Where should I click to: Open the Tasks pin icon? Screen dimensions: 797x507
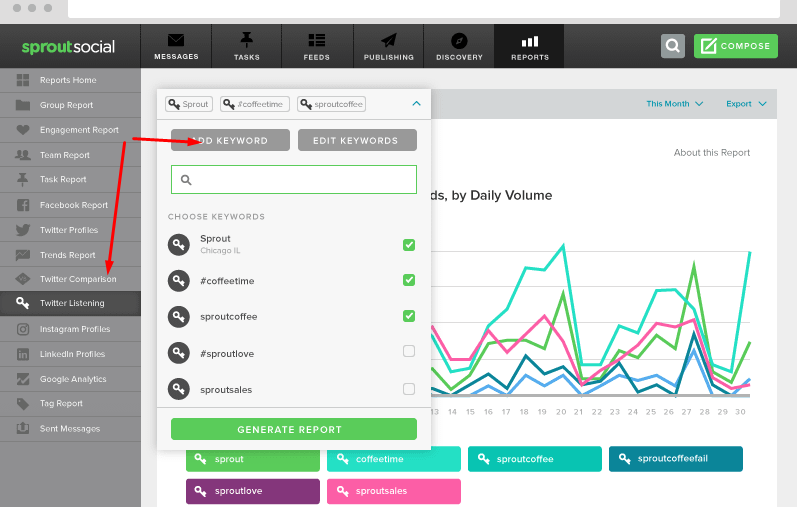pyautogui.click(x=247, y=40)
